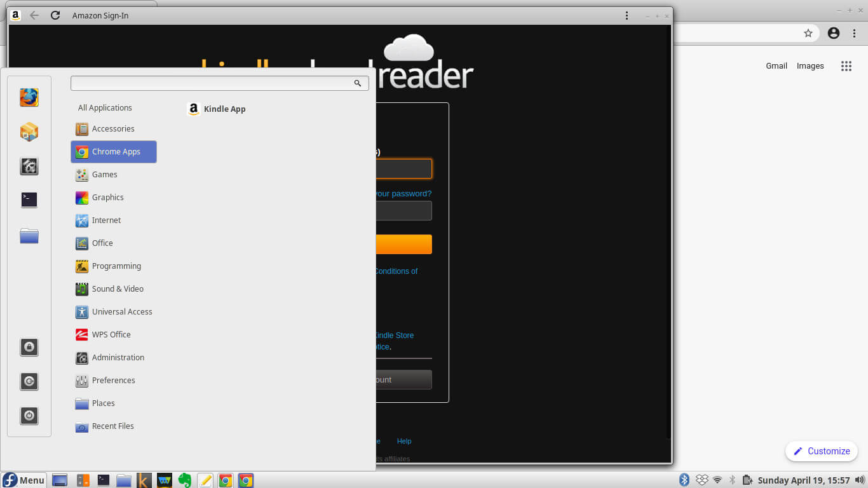The image size is (868, 488).
Task: Click the volume speaker icon in tray
Action: click(859, 480)
